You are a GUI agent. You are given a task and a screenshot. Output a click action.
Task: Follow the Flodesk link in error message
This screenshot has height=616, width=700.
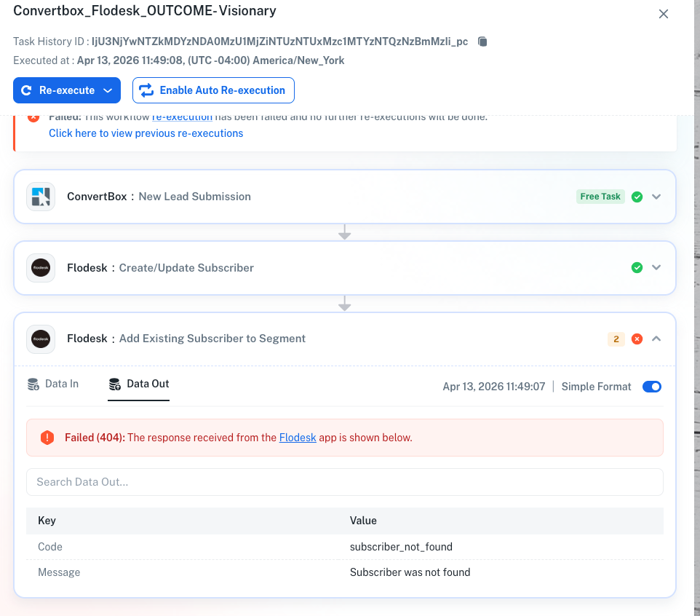tap(298, 438)
